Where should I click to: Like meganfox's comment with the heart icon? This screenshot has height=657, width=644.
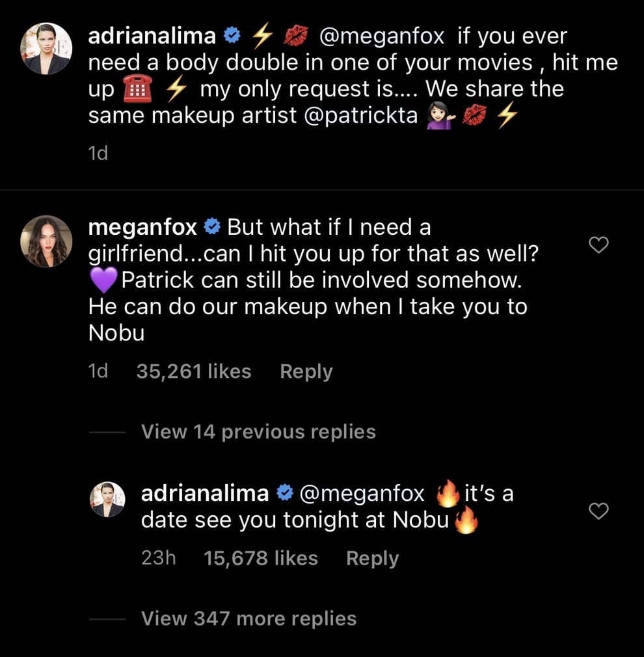click(x=598, y=245)
